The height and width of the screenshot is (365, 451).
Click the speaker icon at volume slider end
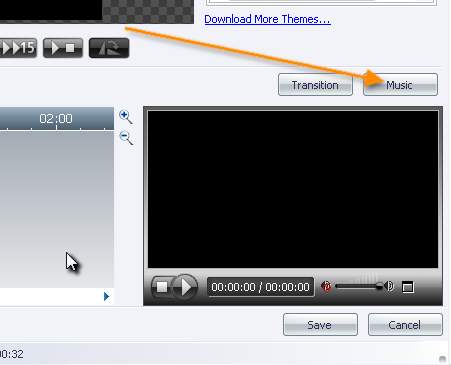pyautogui.click(x=389, y=286)
